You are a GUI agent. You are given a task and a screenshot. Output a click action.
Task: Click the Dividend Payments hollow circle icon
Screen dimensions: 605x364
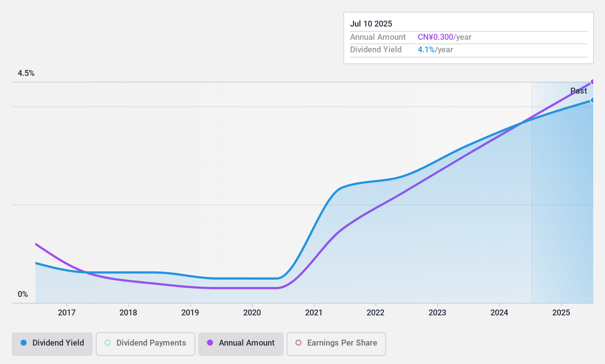[x=107, y=343]
